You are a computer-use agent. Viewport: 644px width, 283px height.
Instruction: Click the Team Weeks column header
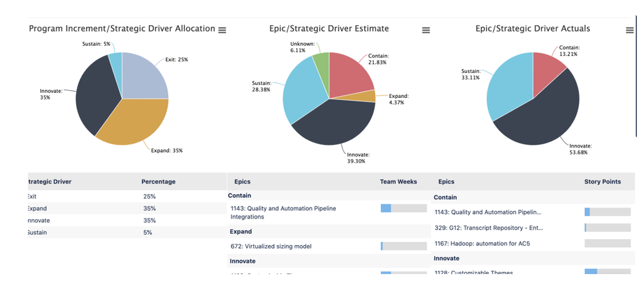click(398, 182)
